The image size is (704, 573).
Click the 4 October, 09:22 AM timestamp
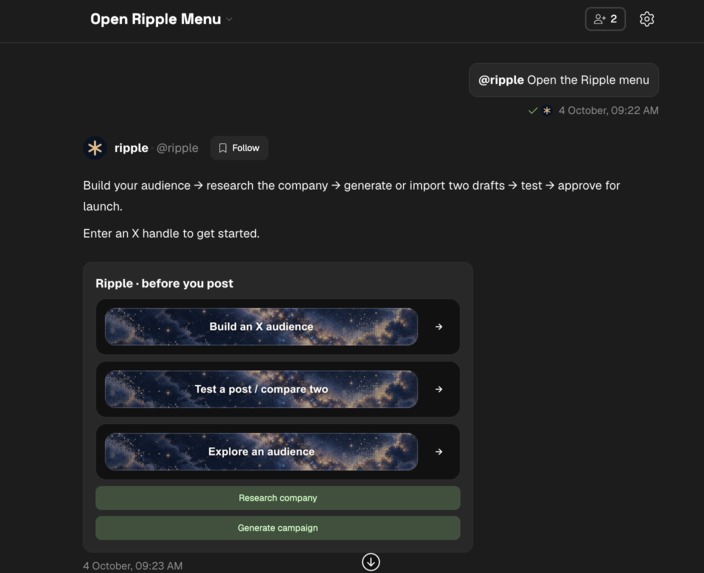point(608,110)
